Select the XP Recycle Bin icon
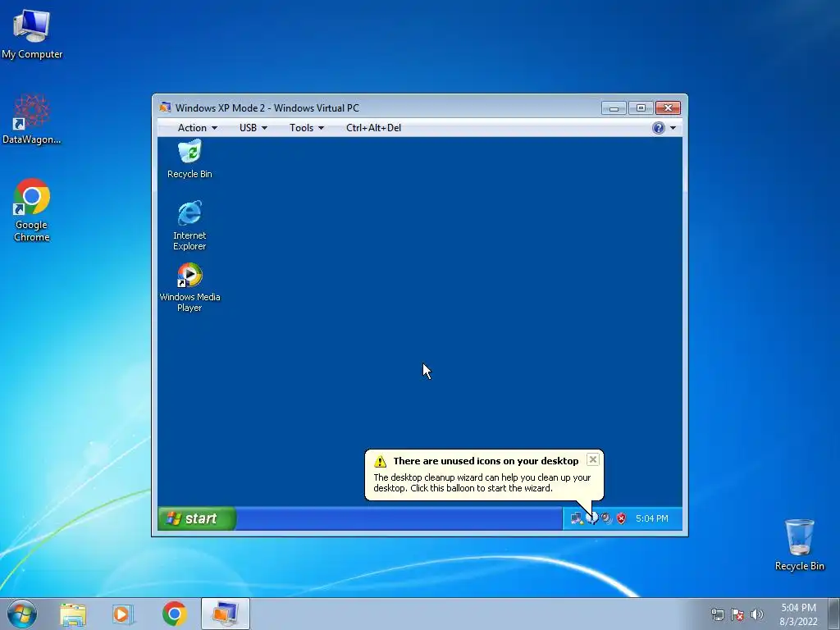The image size is (840, 630). click(189, 159)
